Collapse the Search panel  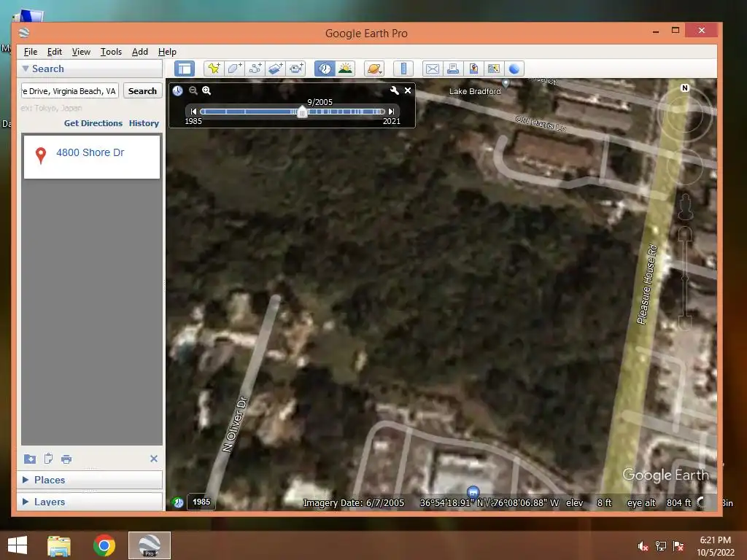(x=26, y=69)
